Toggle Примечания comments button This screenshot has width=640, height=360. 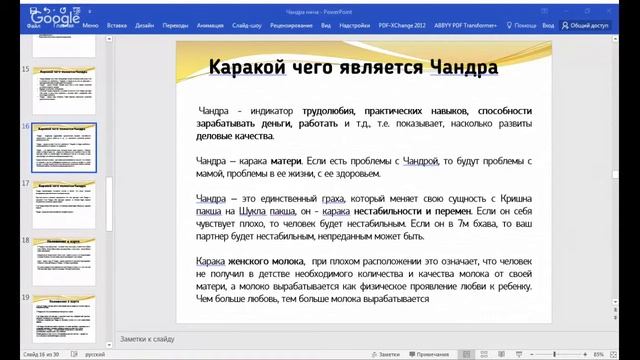pyautogui.click(x=429, y=354)
